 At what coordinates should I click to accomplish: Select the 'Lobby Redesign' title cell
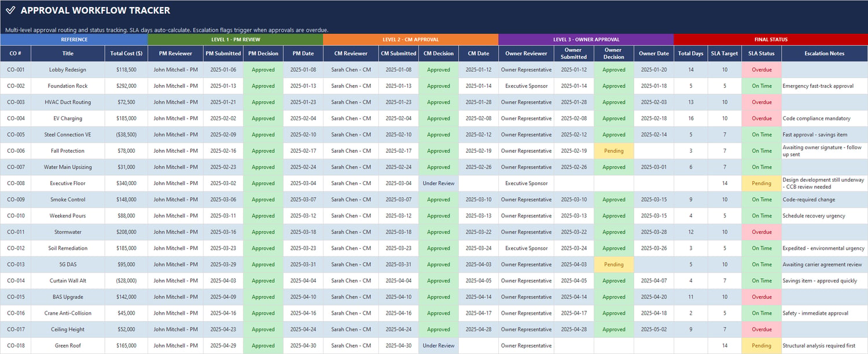[x=68, y=69]
